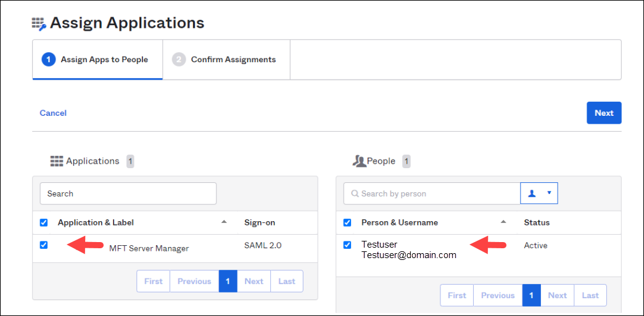Click the Applications grid icon
The width and height of the screenshot is (644, 316).
pos(57,161)
